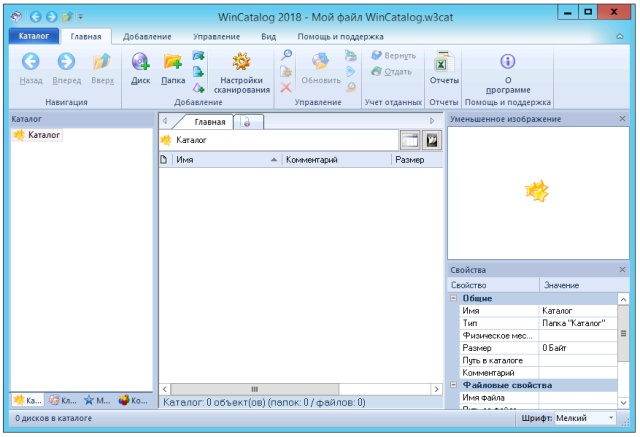Image resolution: width=640 pixels, height=437 pixels.
Task: Click the Диск add-disk icon
Action: (140, 62)
